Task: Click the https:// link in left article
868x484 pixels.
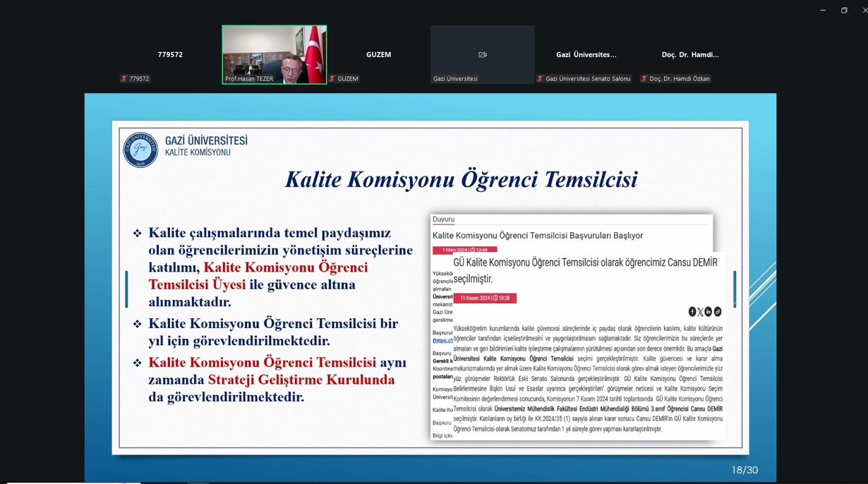Action: click(x=443, y=341)
